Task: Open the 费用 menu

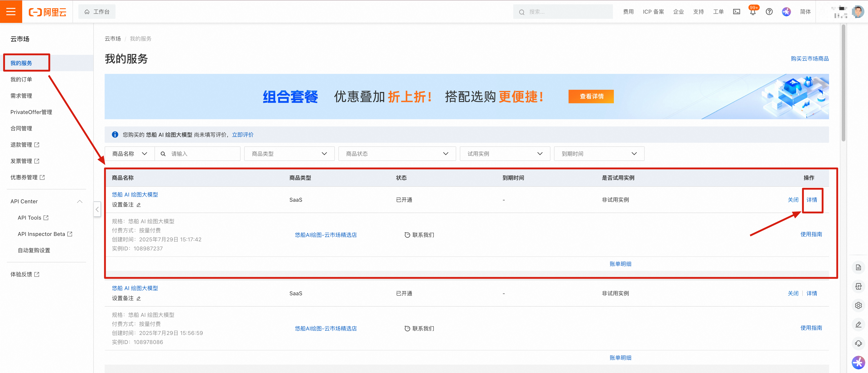Action: point(628,12)
